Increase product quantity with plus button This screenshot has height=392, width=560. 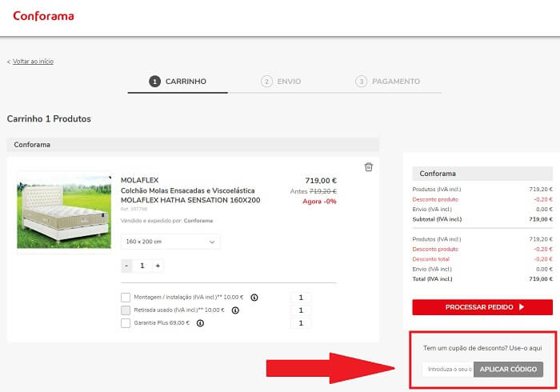point(158,266)
